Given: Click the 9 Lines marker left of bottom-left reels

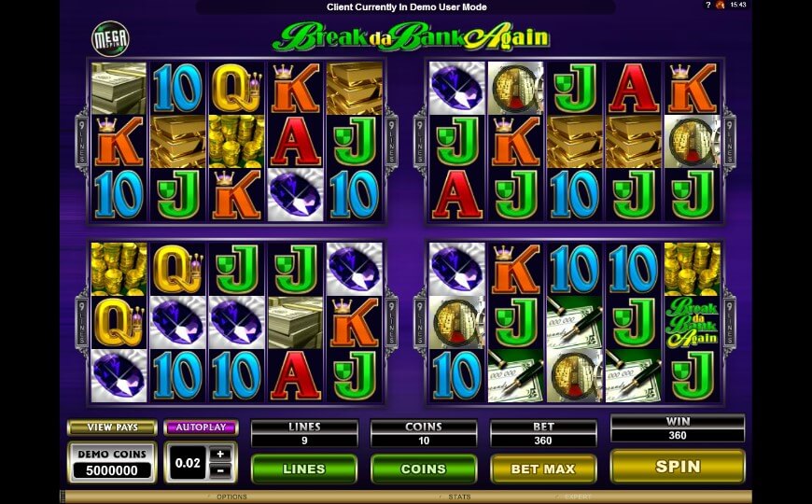Looking at the screenshot, I should click(x=82, y=322).
